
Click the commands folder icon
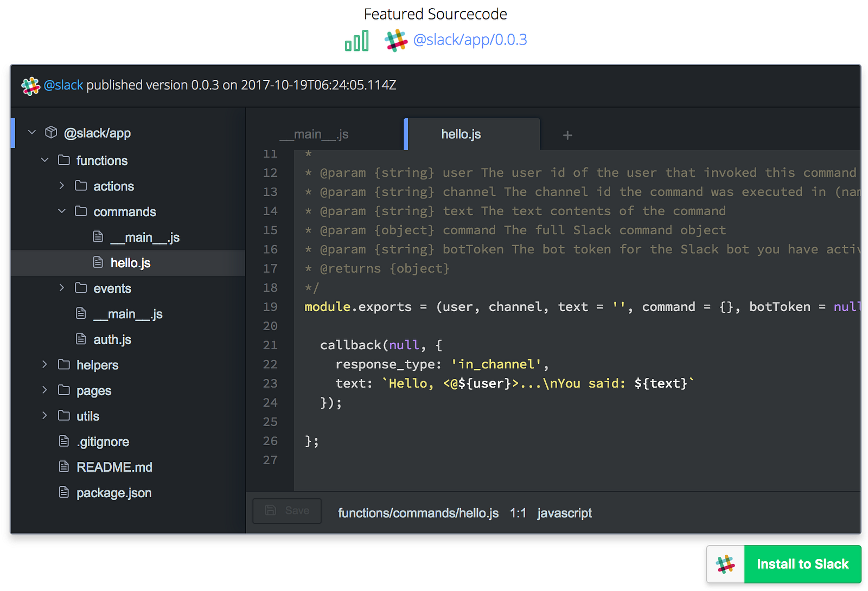coord(81,211)
